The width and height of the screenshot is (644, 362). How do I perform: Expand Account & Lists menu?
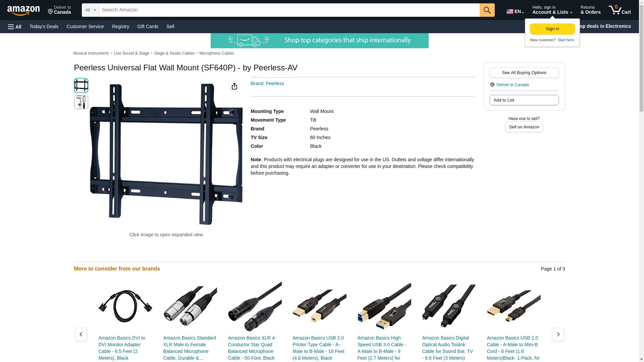tap(552, 10)
